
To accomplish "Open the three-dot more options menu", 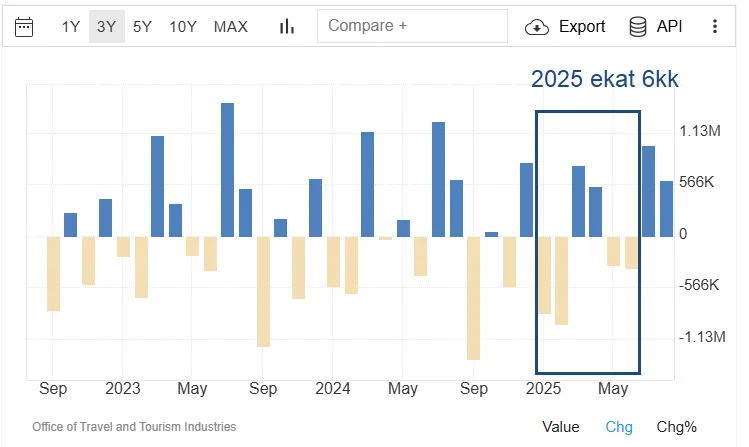I will click(x=714, y=27).
